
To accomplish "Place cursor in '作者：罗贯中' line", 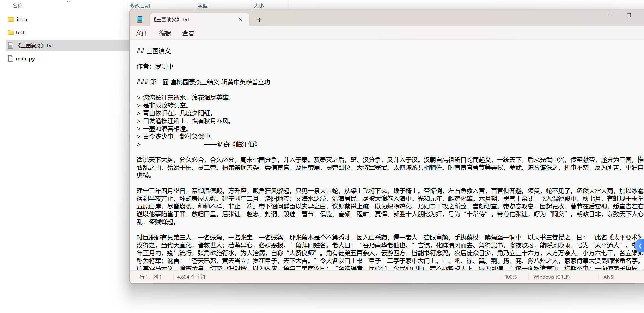I will pyautogui.click(x=155, y=66).
